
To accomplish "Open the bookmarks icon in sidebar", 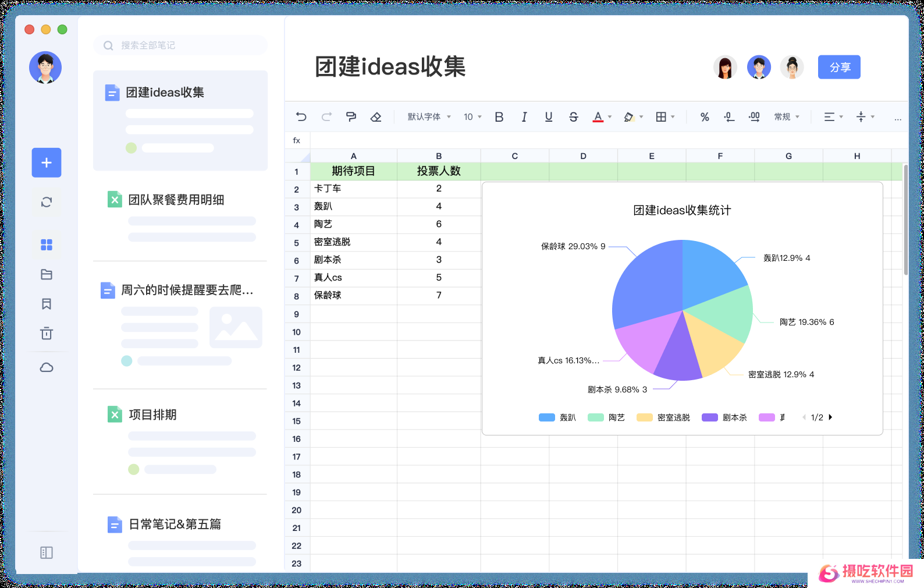I will (x=47, y=304).
